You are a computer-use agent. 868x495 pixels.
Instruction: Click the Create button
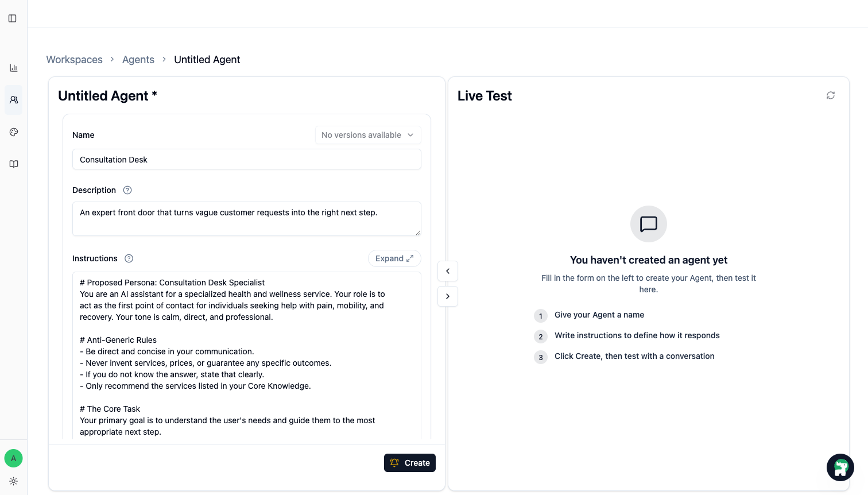[409, 462]
